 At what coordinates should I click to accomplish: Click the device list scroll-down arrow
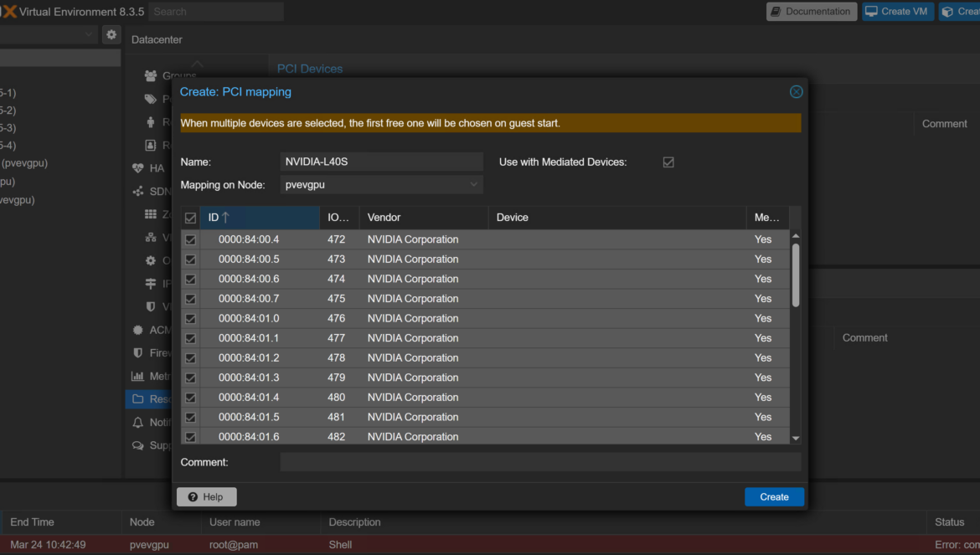pyautogui.click(x=796, y=439)
